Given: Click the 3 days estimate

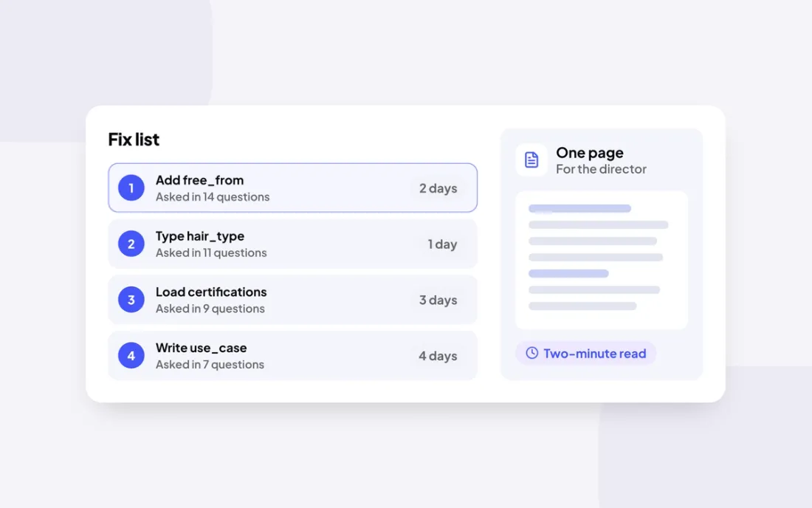Looking at the screenshot, I should pyautogui.click(x=438, y=300).
